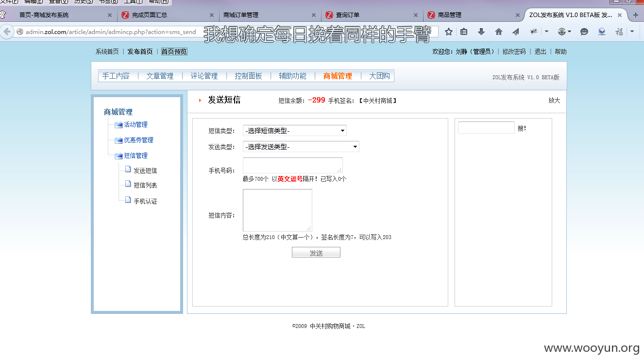Close the 首页-商城发布系统 tab
The height and width of the screenshot is (362, 644).
(110, 15)
